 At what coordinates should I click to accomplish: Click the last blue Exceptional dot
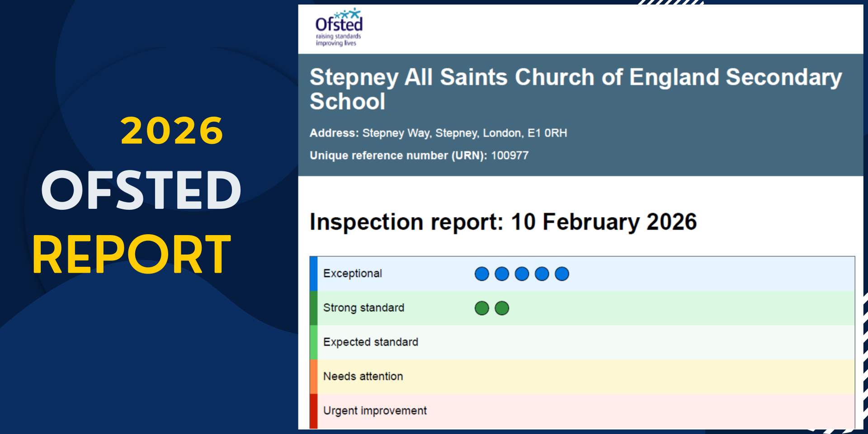[x=561, y=274]
